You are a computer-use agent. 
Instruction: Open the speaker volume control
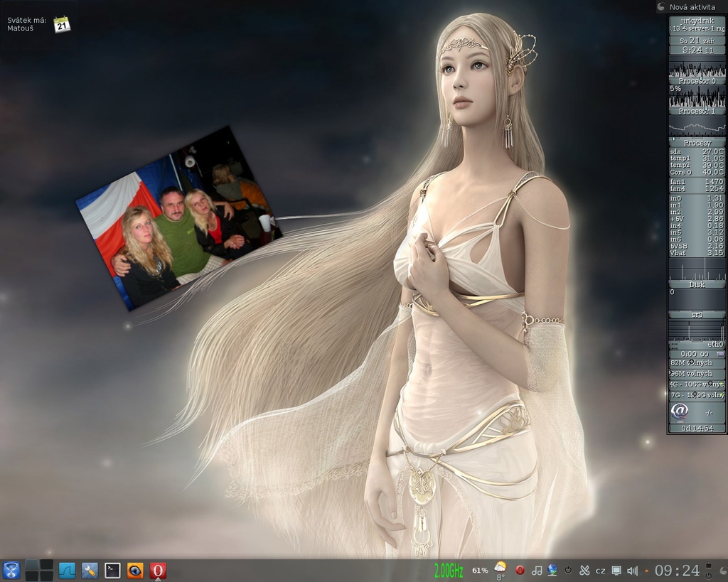[x=632, y=571]
